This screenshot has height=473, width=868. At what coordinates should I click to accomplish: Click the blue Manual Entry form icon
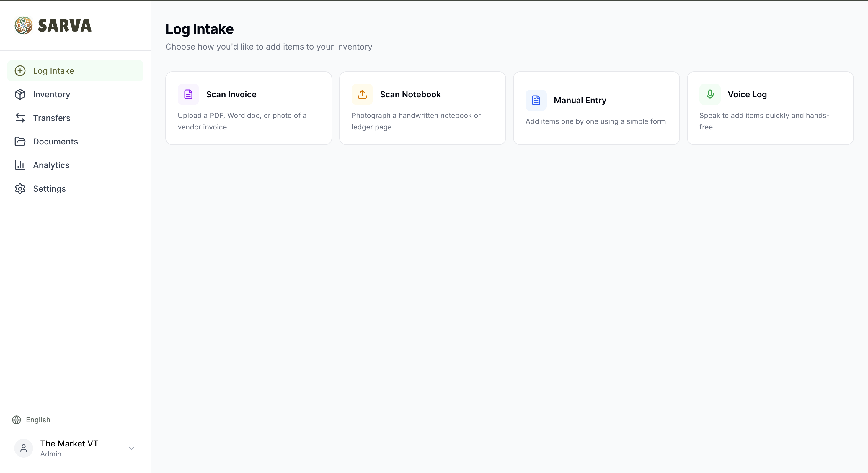pyautogui.click(x=536, y=100)
